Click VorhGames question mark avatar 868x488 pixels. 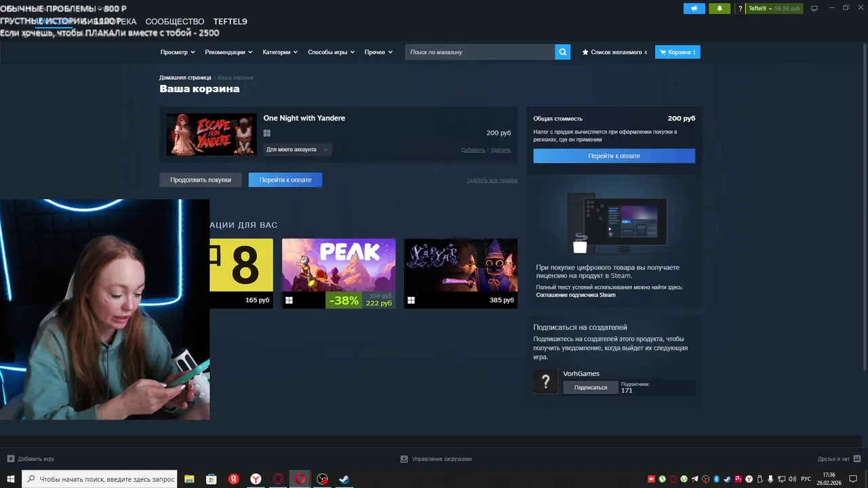[x=546, y=382]
